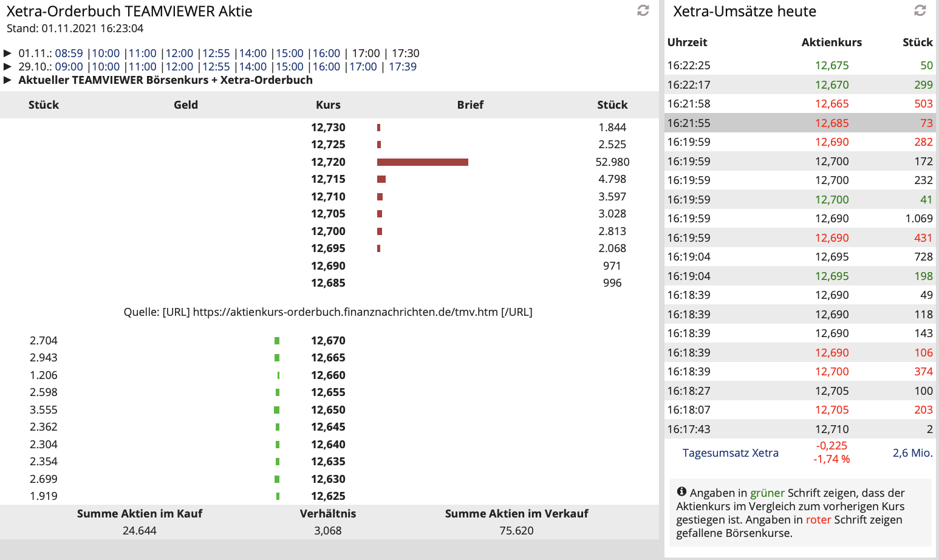The height and width of the screenshot is (560, 939).
Task: Click the Geld column header
Action: point(185,105)
